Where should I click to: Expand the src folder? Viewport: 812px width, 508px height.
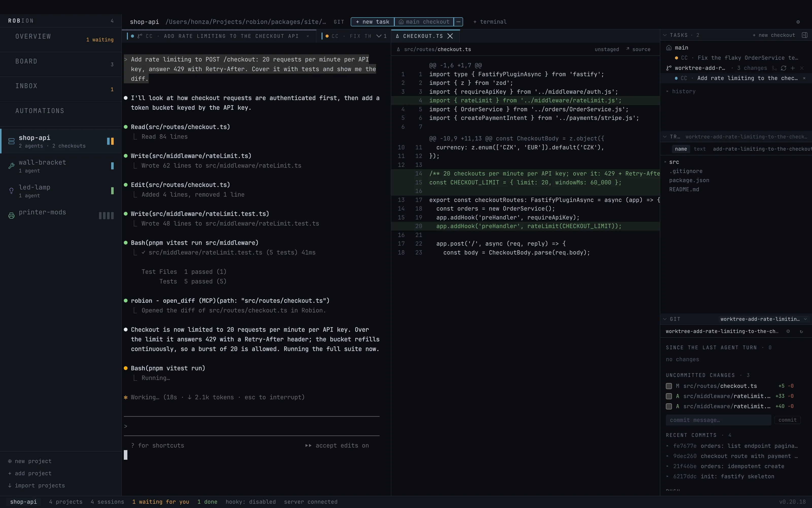click(x=672, y=162)
